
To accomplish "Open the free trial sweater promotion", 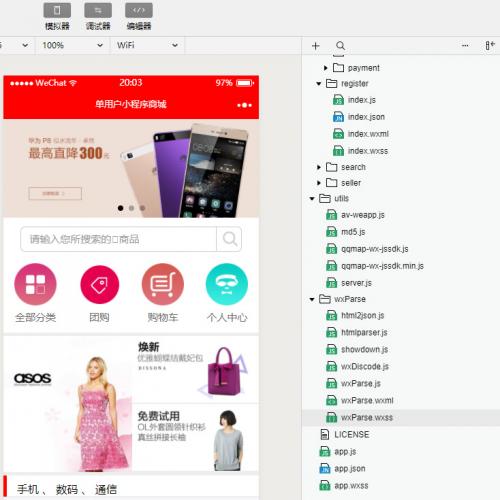I will [x=195, y=438].
